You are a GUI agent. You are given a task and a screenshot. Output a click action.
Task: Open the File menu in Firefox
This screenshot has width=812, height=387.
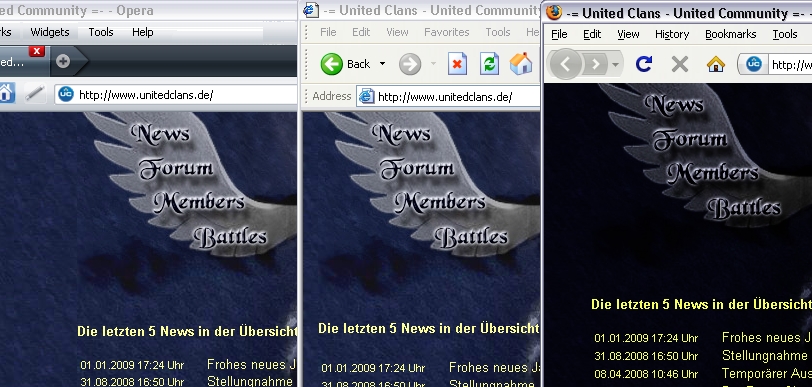pos(559,34)
